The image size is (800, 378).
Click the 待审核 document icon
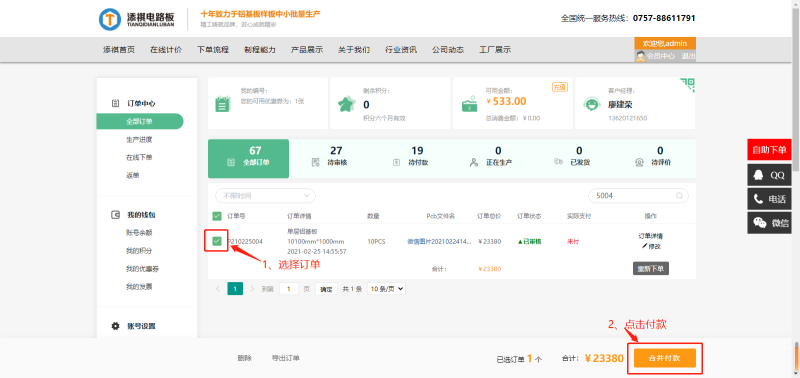315,163
